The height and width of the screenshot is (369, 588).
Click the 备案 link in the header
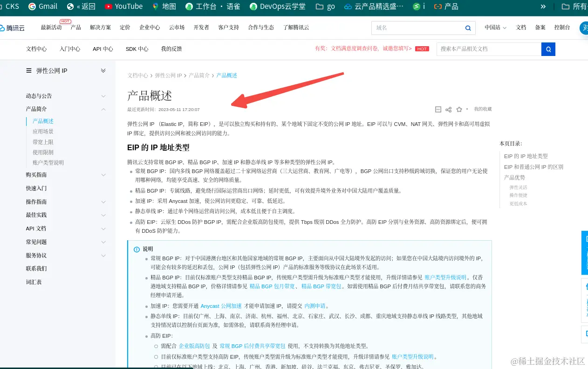tap(540, 28)
